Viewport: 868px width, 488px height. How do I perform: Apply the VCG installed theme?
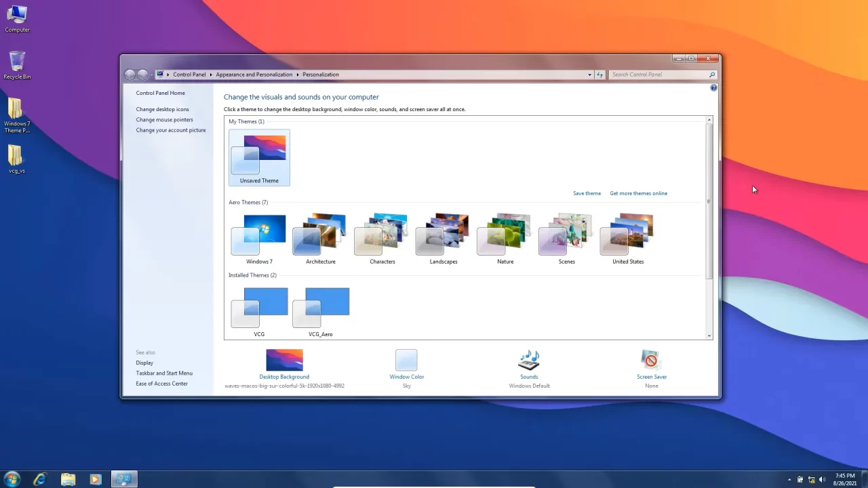pyautogui.click(x=259, y=311)
